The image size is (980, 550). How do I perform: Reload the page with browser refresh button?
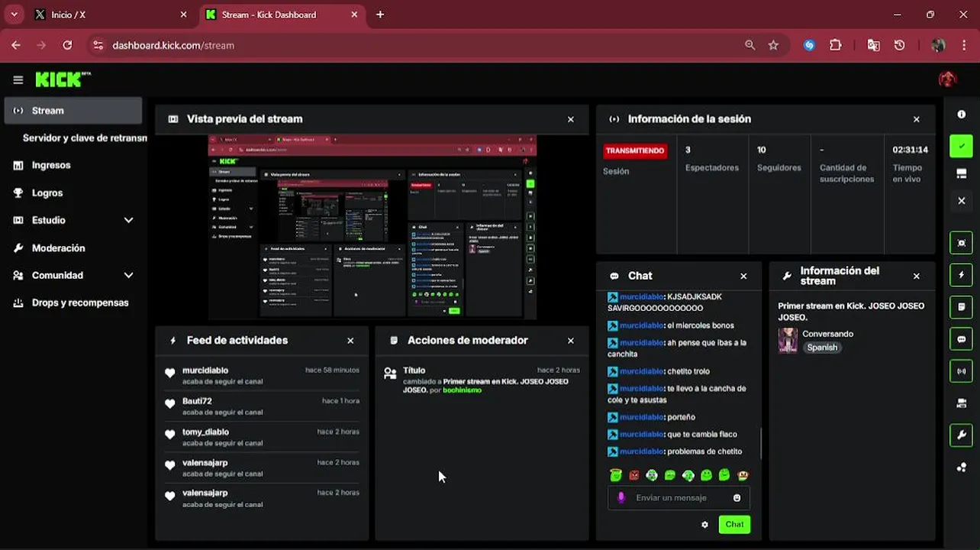pyautogui.click(x=67, y=46)
